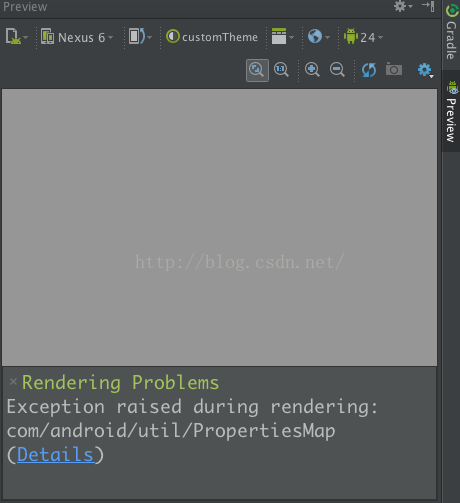Click the Rendering Problems heading
Viewport: 460px width, 503px height.
point(121,383)
